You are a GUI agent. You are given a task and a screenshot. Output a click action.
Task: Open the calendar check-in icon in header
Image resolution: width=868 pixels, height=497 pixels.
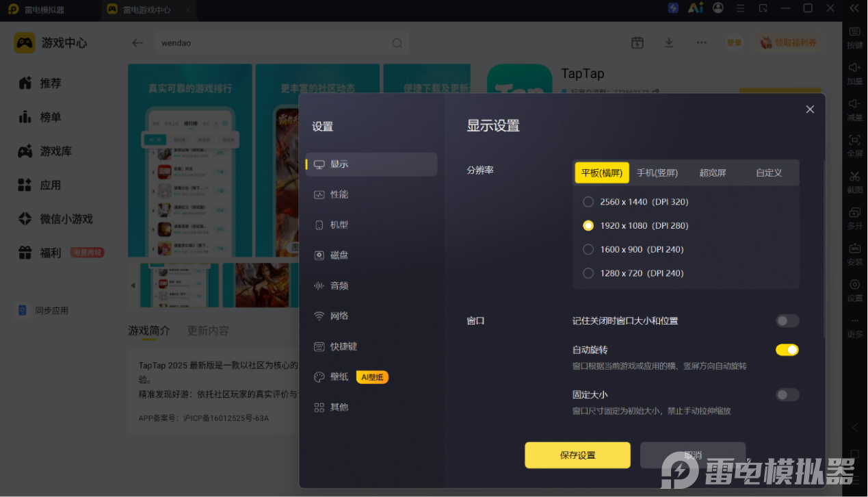tap(637, 42)
